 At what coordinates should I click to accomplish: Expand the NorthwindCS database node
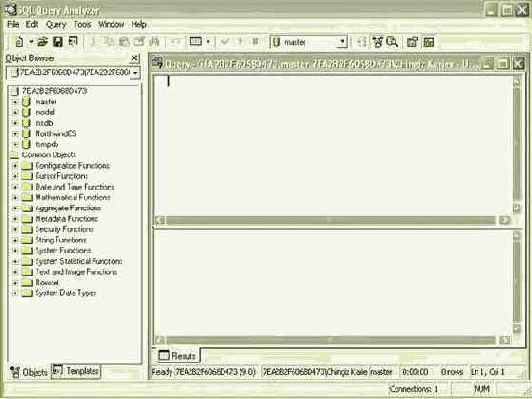[x=15, y=133]
